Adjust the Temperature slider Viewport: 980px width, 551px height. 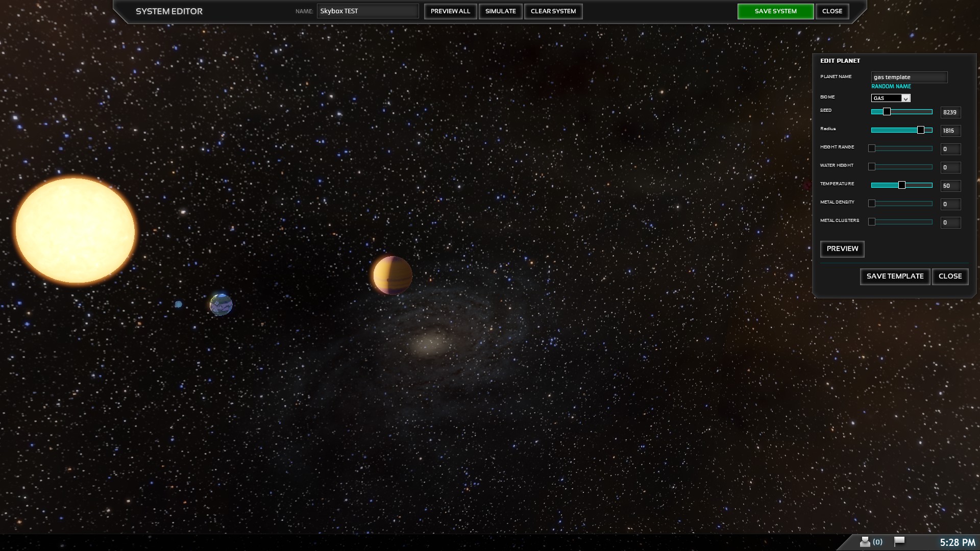(901, 185)
